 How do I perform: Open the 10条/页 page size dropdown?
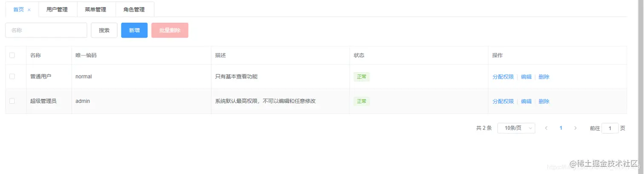[516, 128]
